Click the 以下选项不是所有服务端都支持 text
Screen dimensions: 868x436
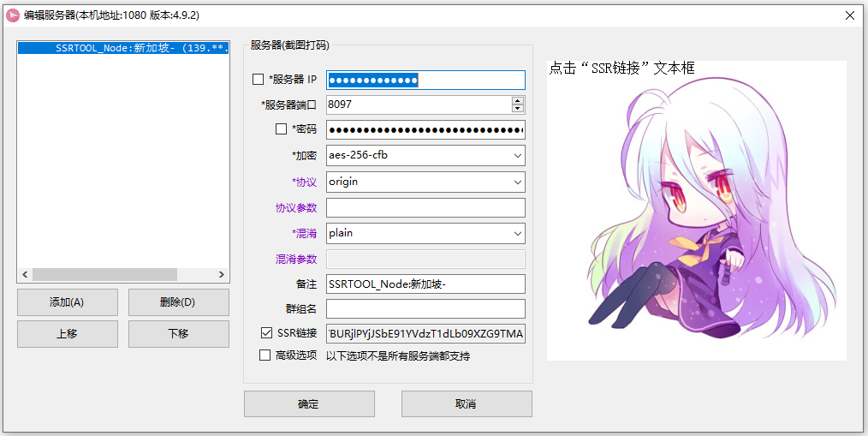point(398,355)
